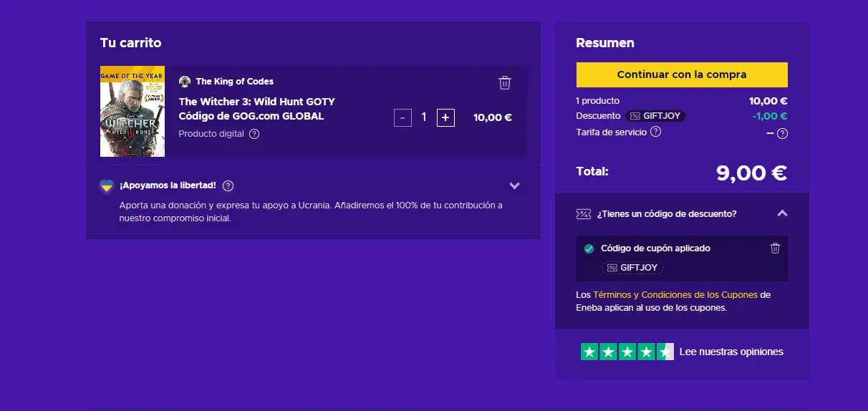Open help icon beside '¡Apoyamos la libertad!'
This screenshot has width=868, height=411.
point(228,186)
